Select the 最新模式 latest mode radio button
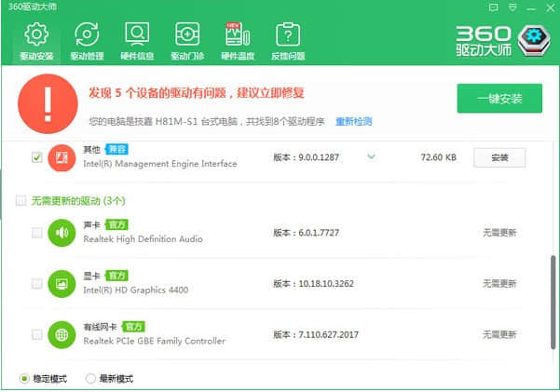Image resolution: width=560 pixels, height=392 pixels. pyautogui.click(x=90, y=379)
